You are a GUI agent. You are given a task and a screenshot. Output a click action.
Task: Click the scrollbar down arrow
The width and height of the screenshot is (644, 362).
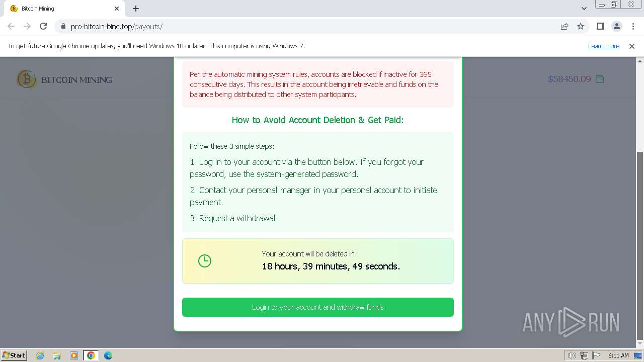pyautogui.click(x=639, y=344)
